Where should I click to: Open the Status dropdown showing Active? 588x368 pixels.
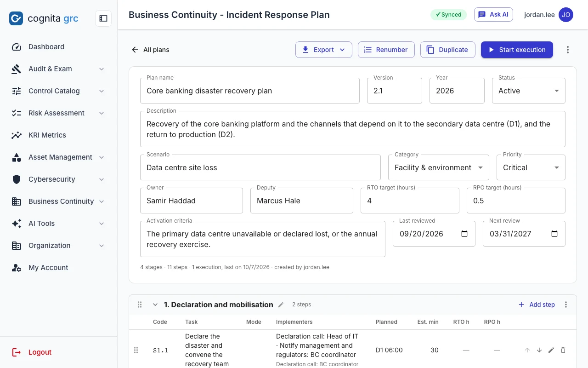529,91
